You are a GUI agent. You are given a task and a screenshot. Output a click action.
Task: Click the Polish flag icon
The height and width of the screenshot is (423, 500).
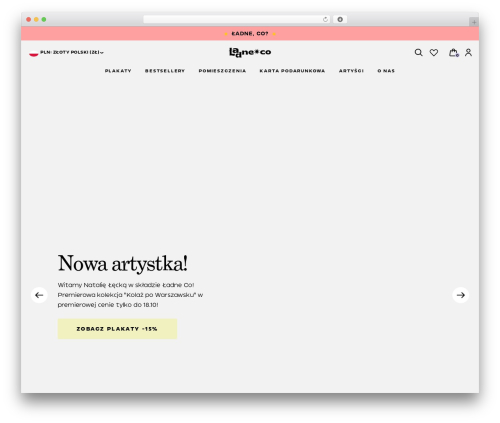[x=34, y=53]
